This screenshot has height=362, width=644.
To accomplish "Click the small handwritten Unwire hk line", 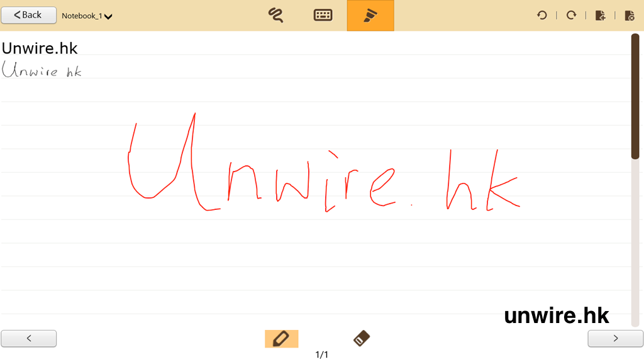I will (42, 70).
